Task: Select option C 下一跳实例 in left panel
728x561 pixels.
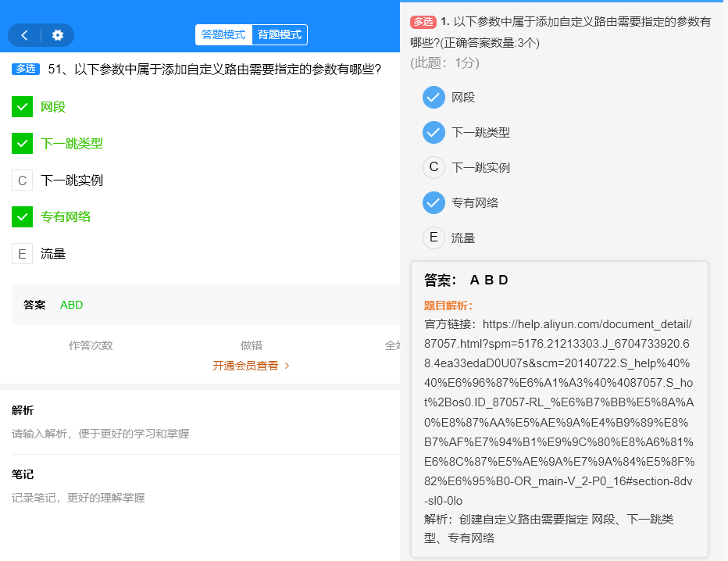Action: point(23,180)
